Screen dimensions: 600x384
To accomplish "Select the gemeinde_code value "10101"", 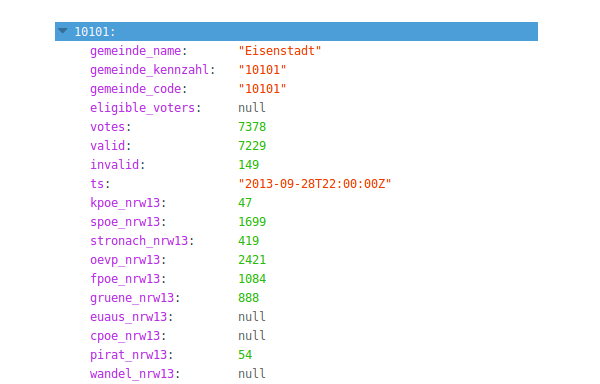I will (262, 89).
